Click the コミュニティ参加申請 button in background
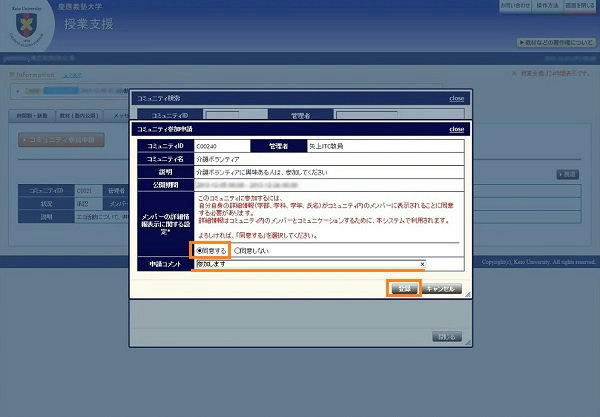The width and height of the screenshot is (600, 417). [x=60, y=140]
